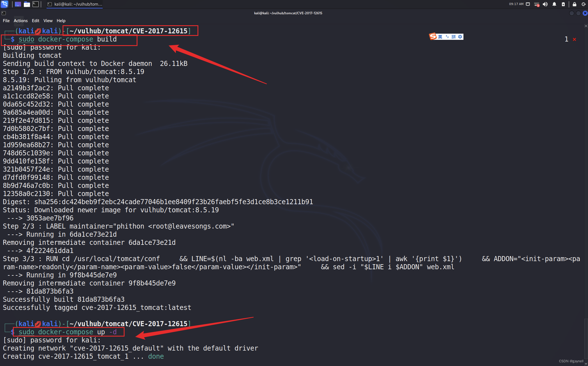Click 'Successfully built 81da873b6fa3' line
Image resolution: width=588 pixels, height=366 pixels.
point(64,300)
